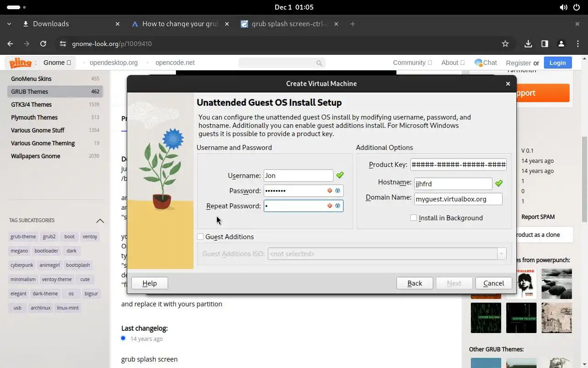
Task: Select the grub-theme tag
Action: pos(23,236)
